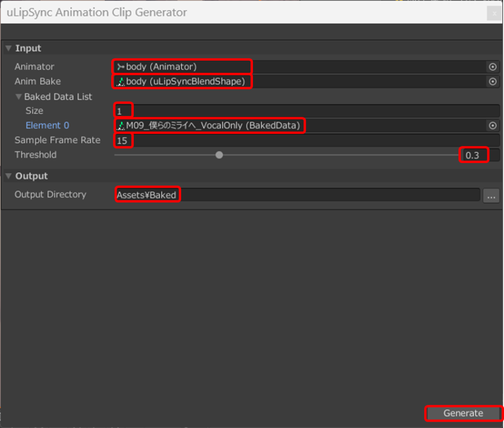This screenshot has height=428, width=504.
Task: Focus the Threshold value field showing 0.3
Action: pyautogui.click(x=480, y=156)
